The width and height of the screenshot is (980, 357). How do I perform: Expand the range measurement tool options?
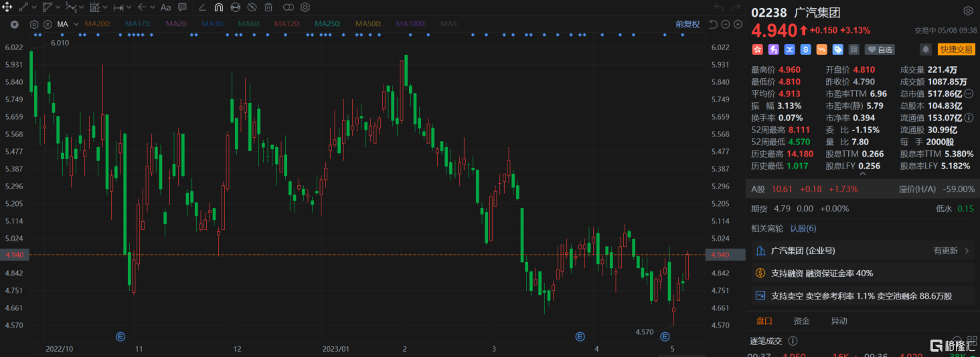[129, 8]
